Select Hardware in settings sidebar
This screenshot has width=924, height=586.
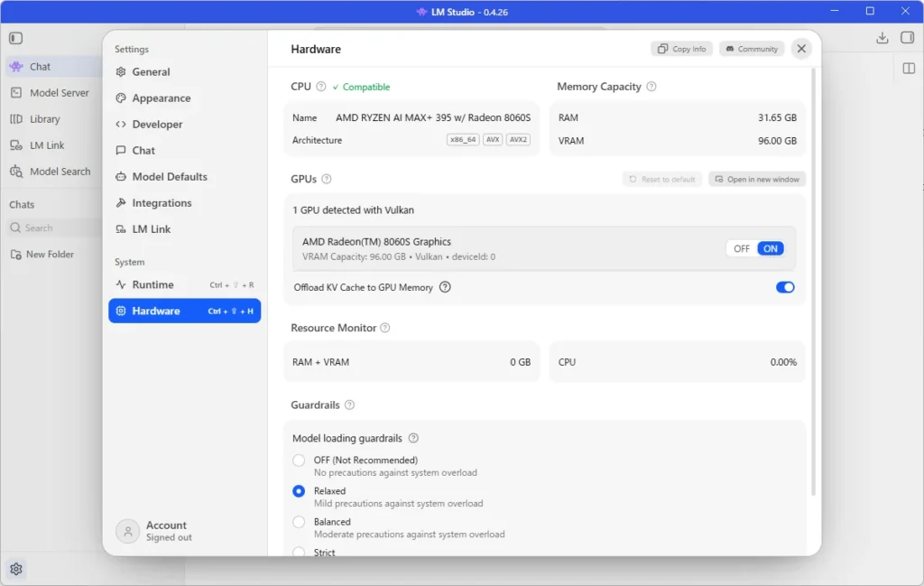coord(184,311)
